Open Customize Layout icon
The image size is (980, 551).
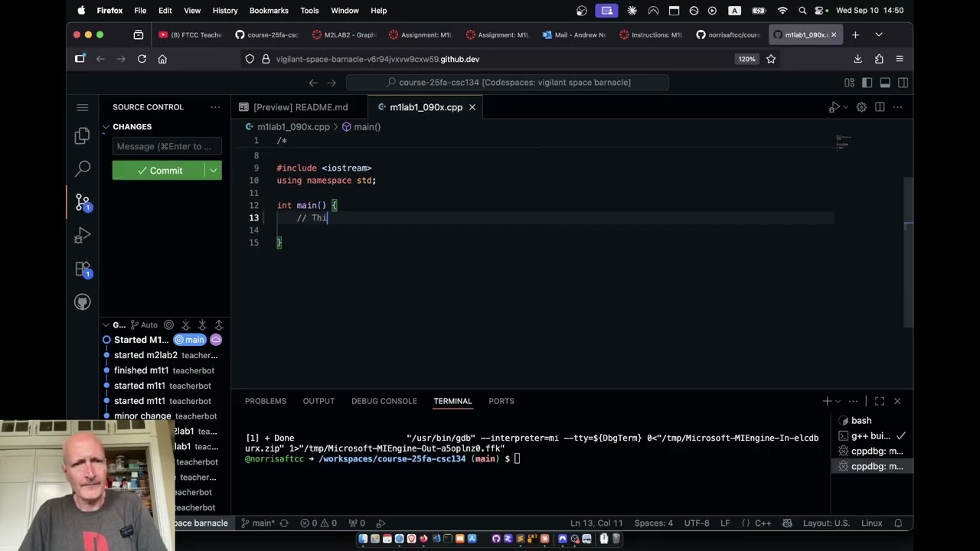849,83
